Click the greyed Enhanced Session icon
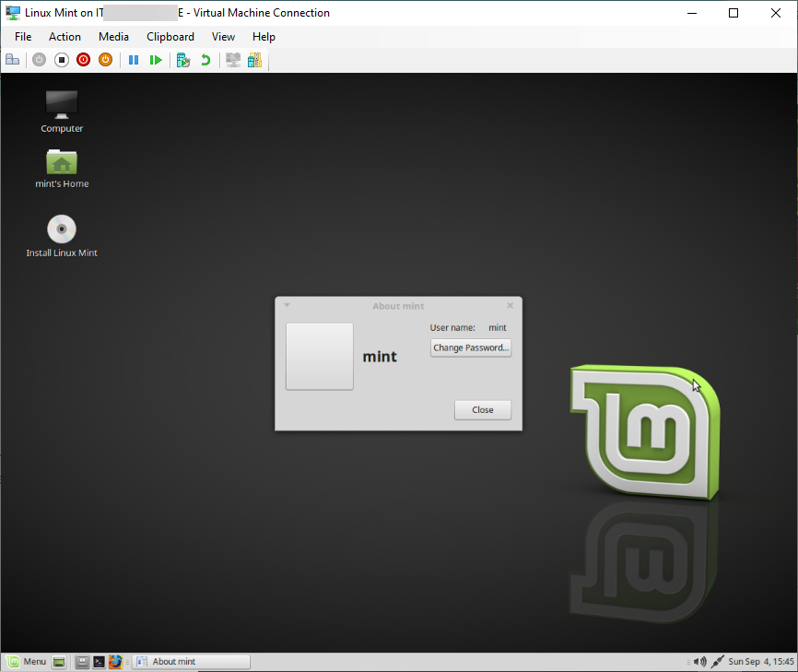This screenshot has width=798, height=672. pyautogui.click(x=233, y=60)
